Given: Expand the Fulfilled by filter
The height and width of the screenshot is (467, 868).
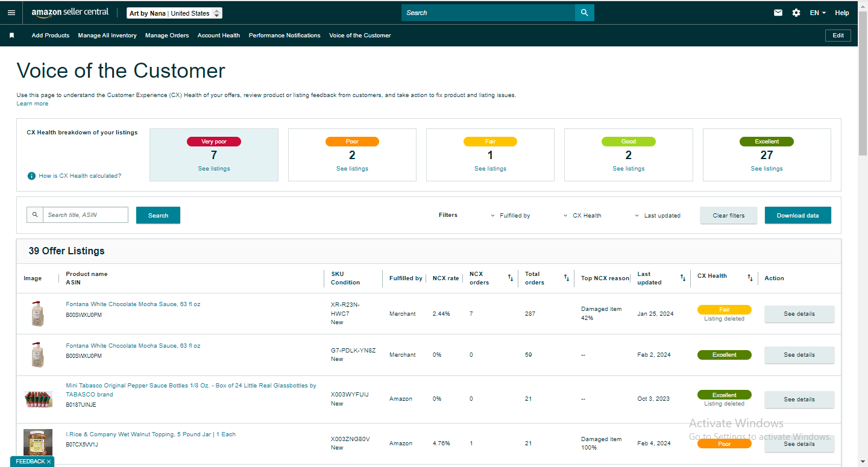Looking at the screenshot, I should [x=511, y=215].
